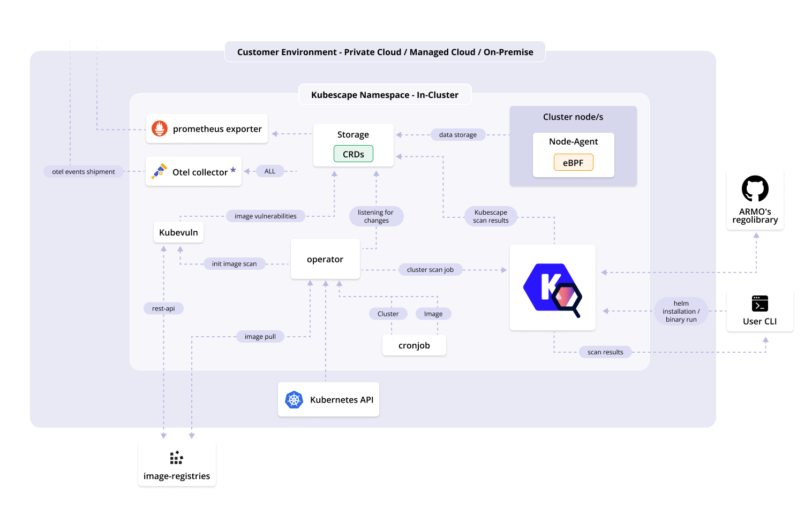Click the User CLI terminal icon
Viewport: 812px width, 508px height.
(x=760, y=304)
